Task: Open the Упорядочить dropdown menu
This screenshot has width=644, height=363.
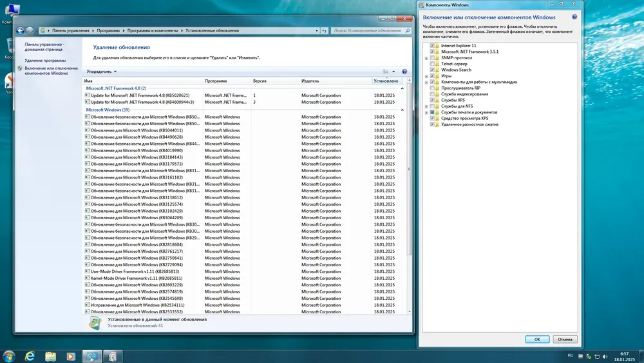Action: click(102, 72)
